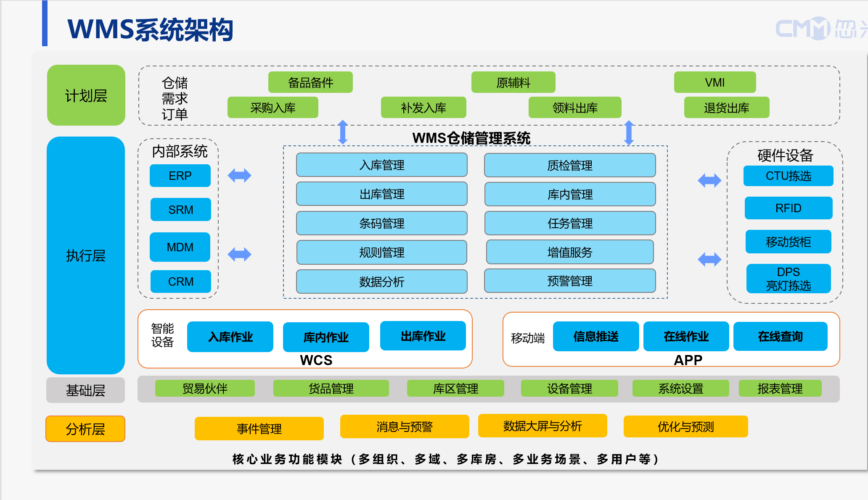The image size is (868, 500).
Task: Click the double arrow beside ERP
Action: [239, 175]
